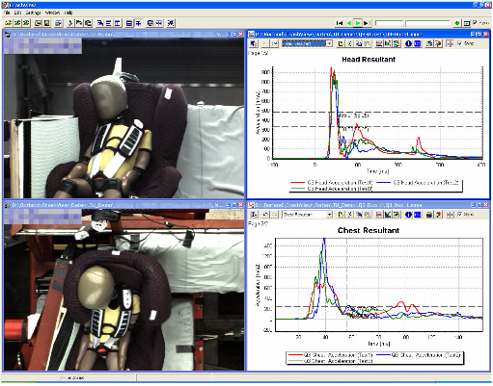Step forward to next frame
493x386 pixels.
pyautogui.click(x=366, y=23)
